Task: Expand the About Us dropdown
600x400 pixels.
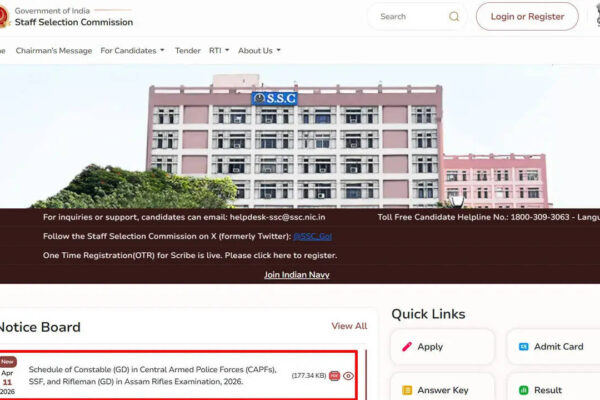Action: 259,50
